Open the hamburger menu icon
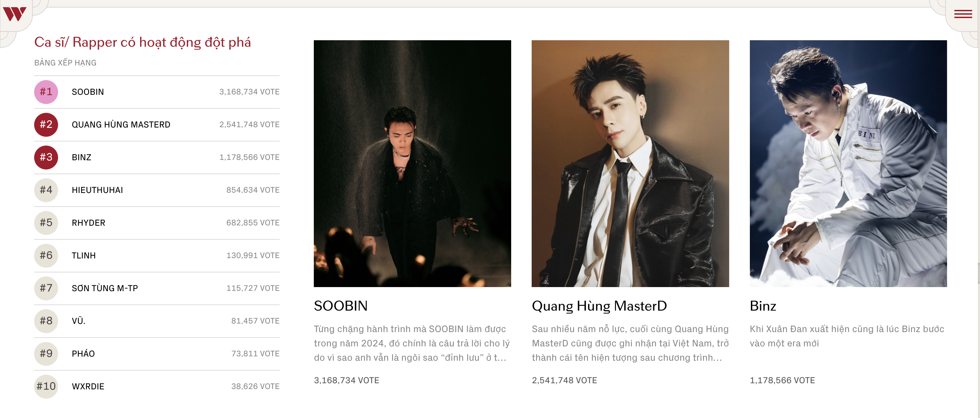The image size is (980, 418). (963, 14)
